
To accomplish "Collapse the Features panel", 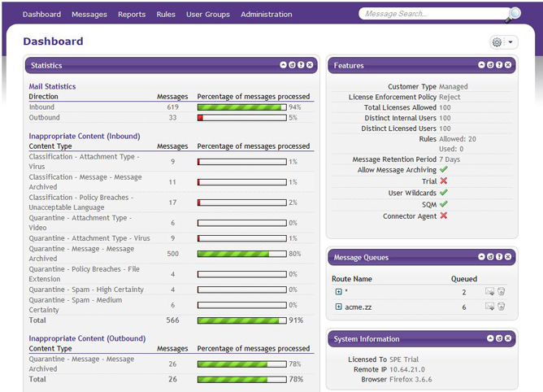I will pyautogui.click(x=481, y=65).
